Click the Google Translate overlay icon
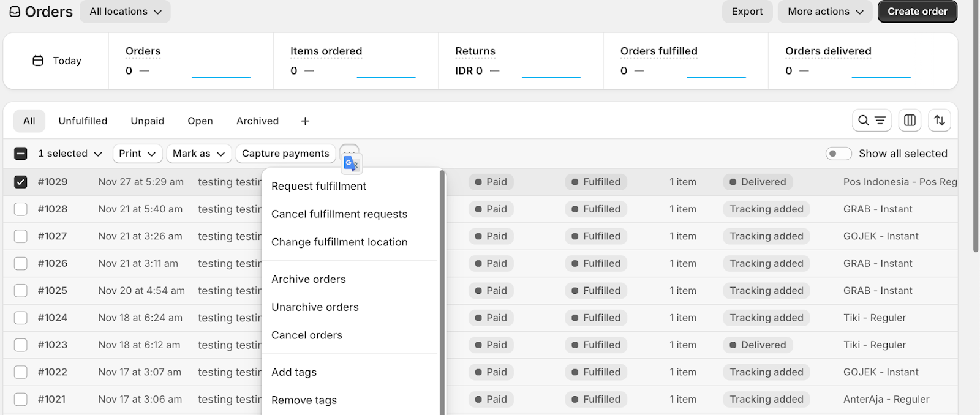This screenshot has height=415, width=980. tap(352, 164)
